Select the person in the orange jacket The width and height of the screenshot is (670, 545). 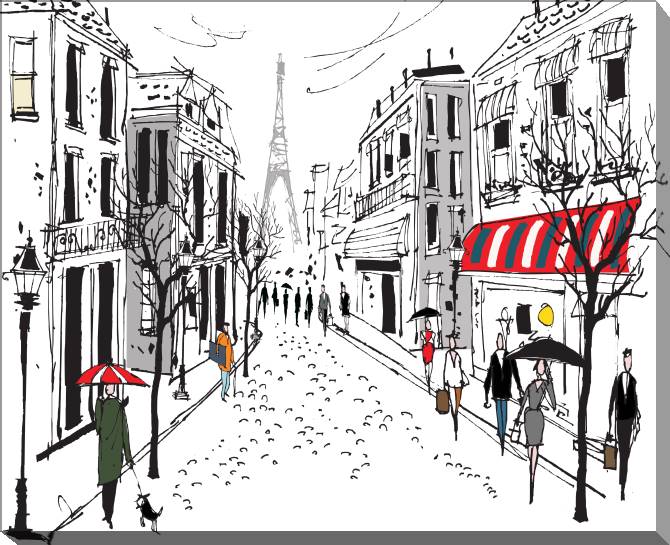[x=225, y=362]
